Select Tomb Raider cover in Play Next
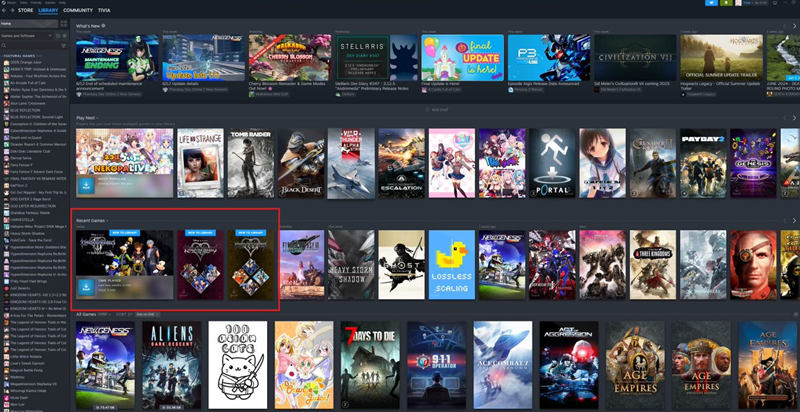This screenshot has width=800, height=412. click(251, 163)
